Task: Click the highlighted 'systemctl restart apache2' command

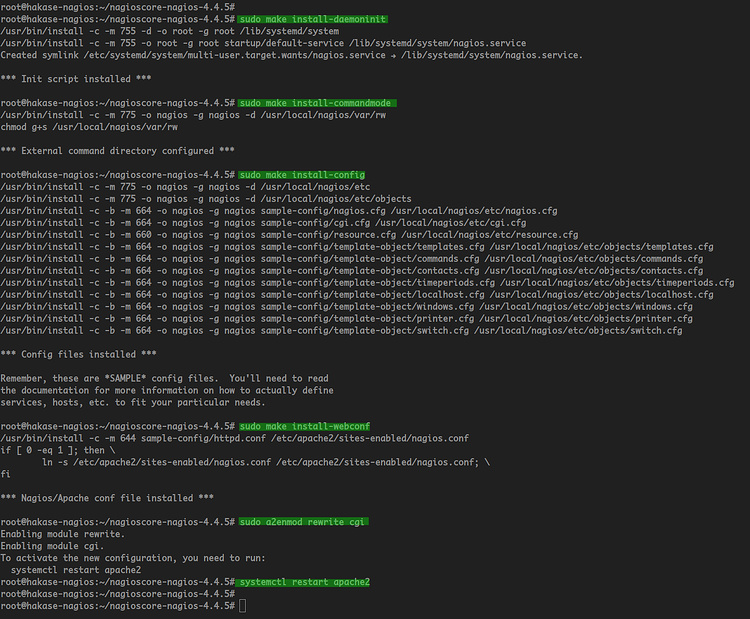Action: (305, 582)
